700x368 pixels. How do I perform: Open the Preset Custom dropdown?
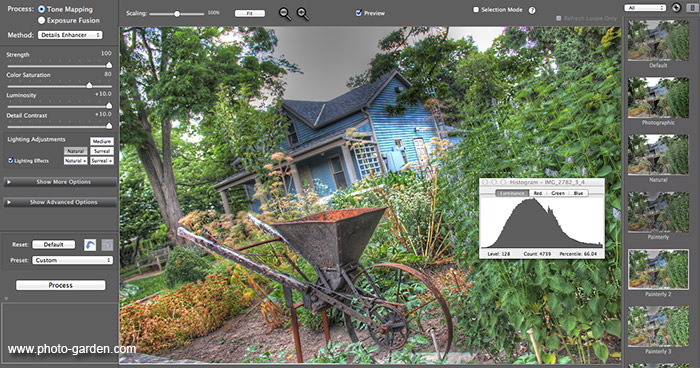72,260
